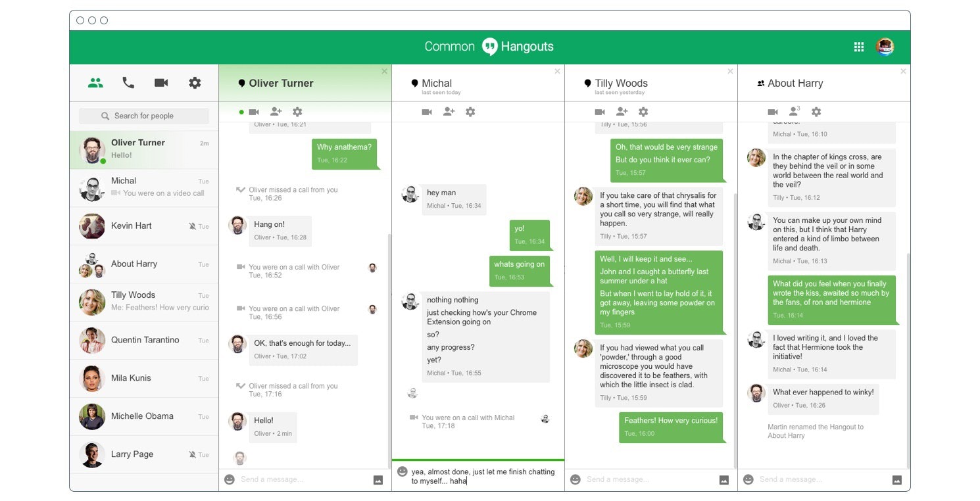Viewport: 980px width, 501px height.
Task: Open the Kevin Hart conversation
Action: pos(143,226)
